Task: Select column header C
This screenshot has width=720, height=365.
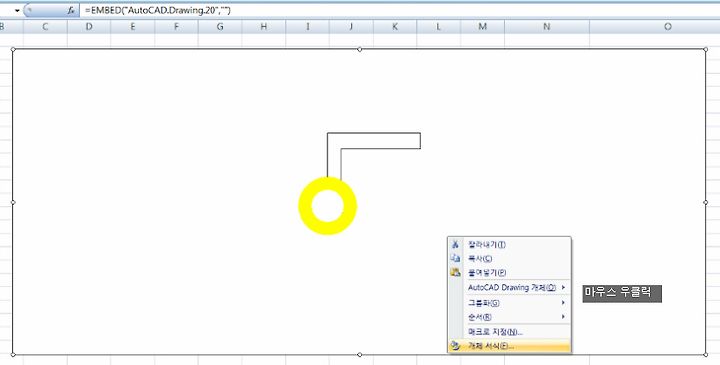Action: (45, 27)
